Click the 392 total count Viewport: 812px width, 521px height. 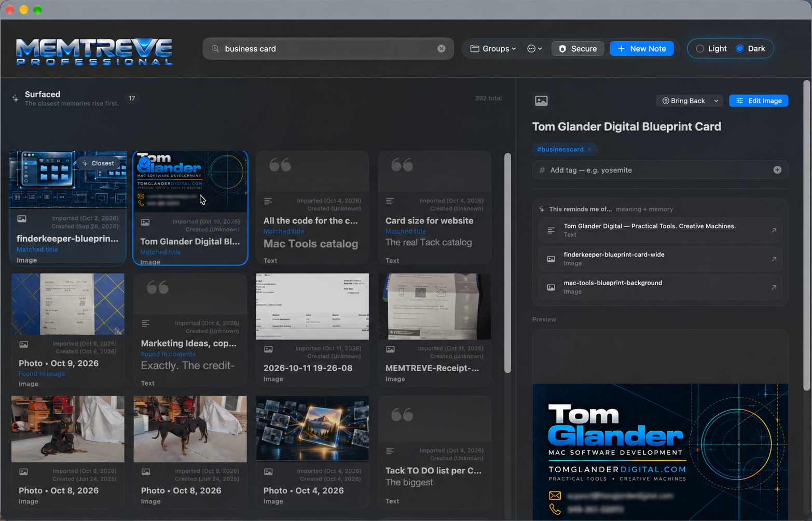click(488, 98)
